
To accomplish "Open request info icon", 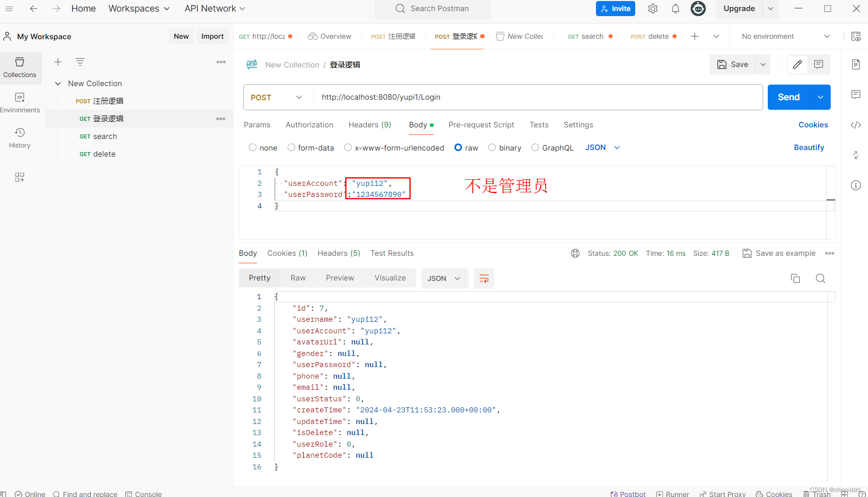I will click(x=856, y=185).
